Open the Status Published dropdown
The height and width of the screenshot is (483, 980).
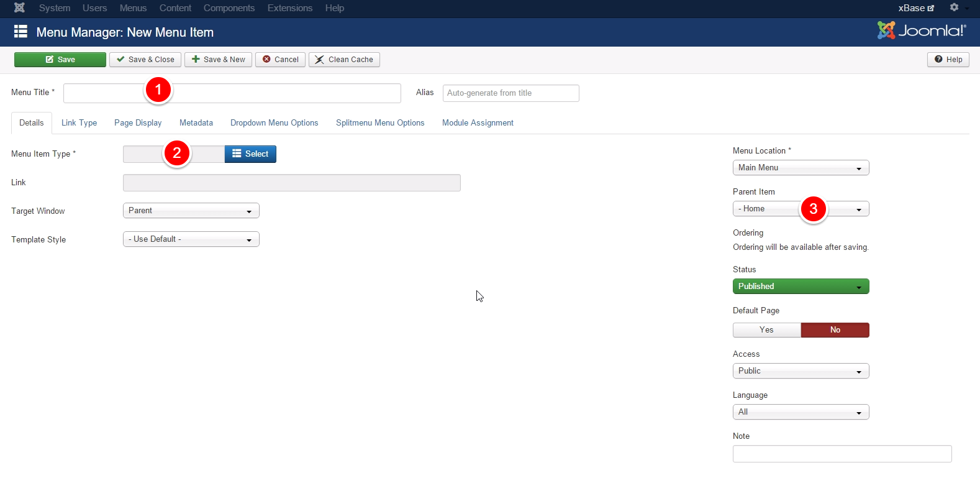click(801, 287)
